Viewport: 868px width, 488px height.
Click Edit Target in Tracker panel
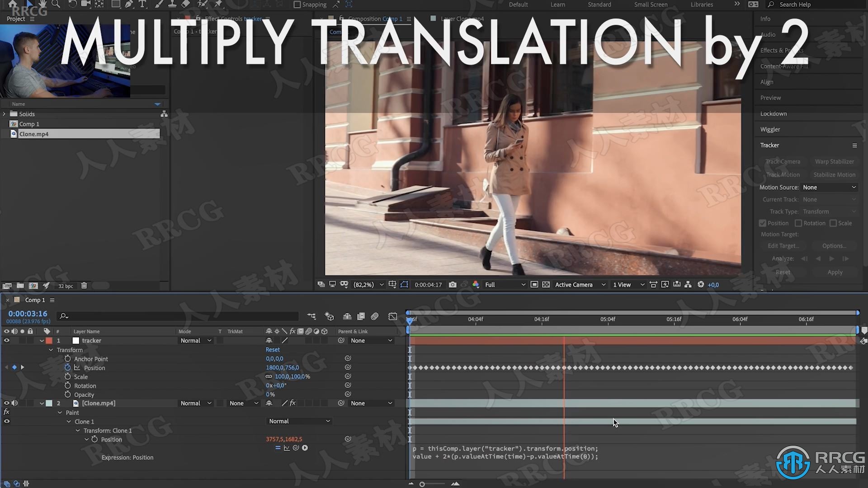[x=783, y=246]
